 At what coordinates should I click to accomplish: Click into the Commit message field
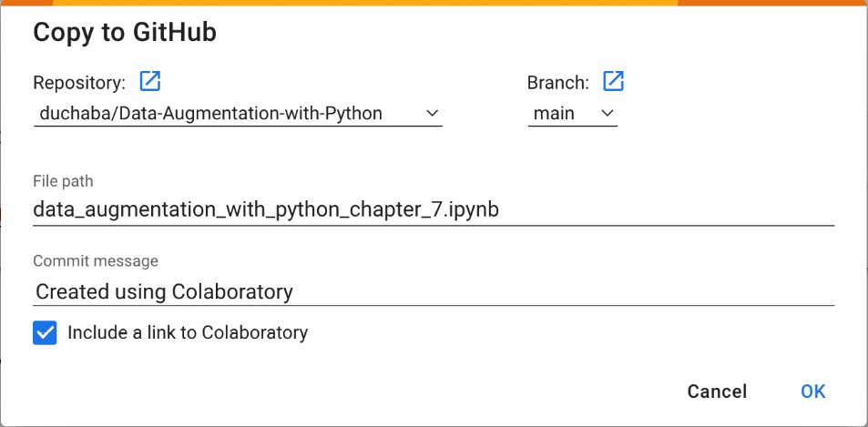434,291
